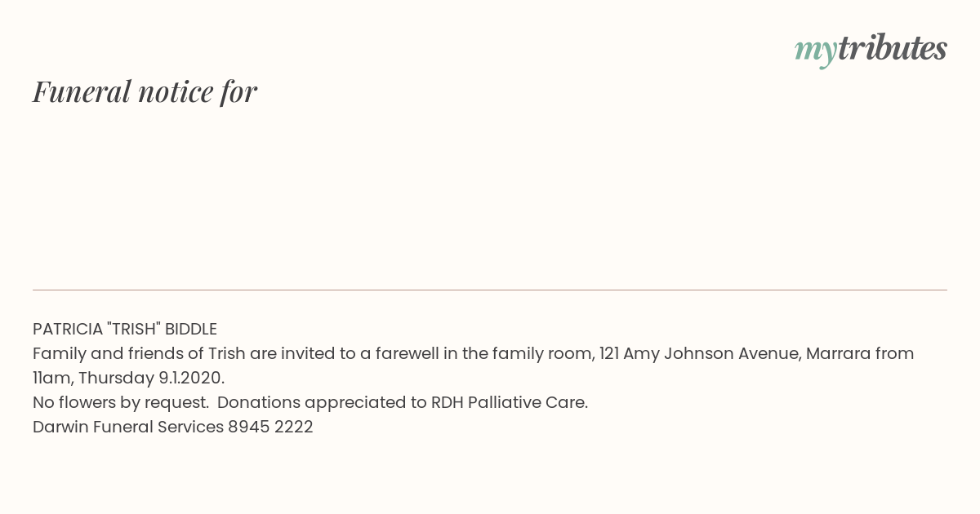The width and height of the screenshot is (980, 514).
Task: Click the date Thursday 9.1.2020
Action: 151,379
